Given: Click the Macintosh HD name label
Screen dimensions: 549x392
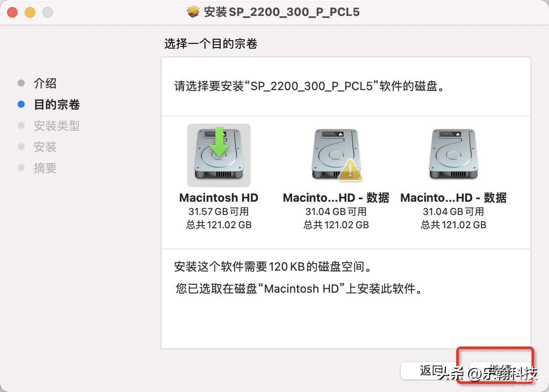Looking at the screenshot, I should click(x=219, y=198).
